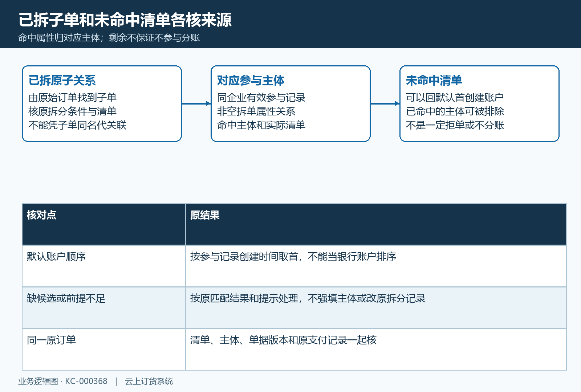This screenshot has height=392, width=581.
Task: Click the 原结果 table header
Action: [x=376, y=224]
